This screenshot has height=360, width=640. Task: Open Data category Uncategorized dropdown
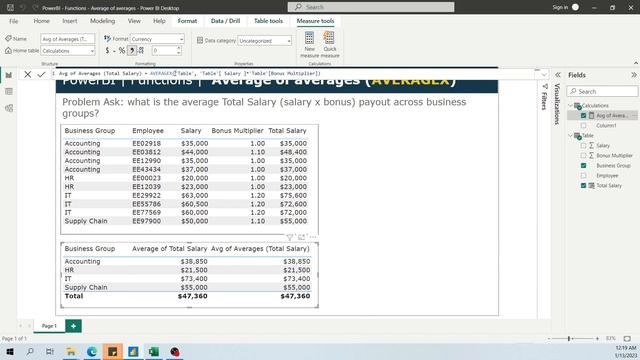(x=264, y=40)
